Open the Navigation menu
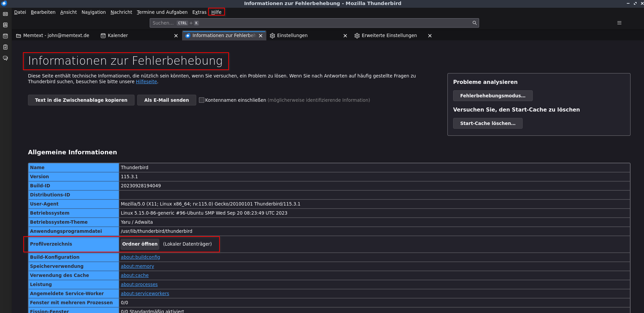 click(94, 12)
